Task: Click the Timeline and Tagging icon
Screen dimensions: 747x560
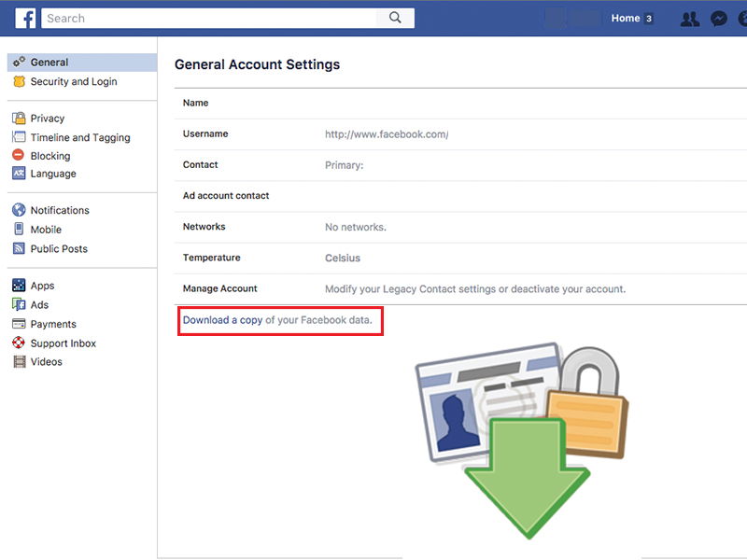Action: (x=19, y=136)
